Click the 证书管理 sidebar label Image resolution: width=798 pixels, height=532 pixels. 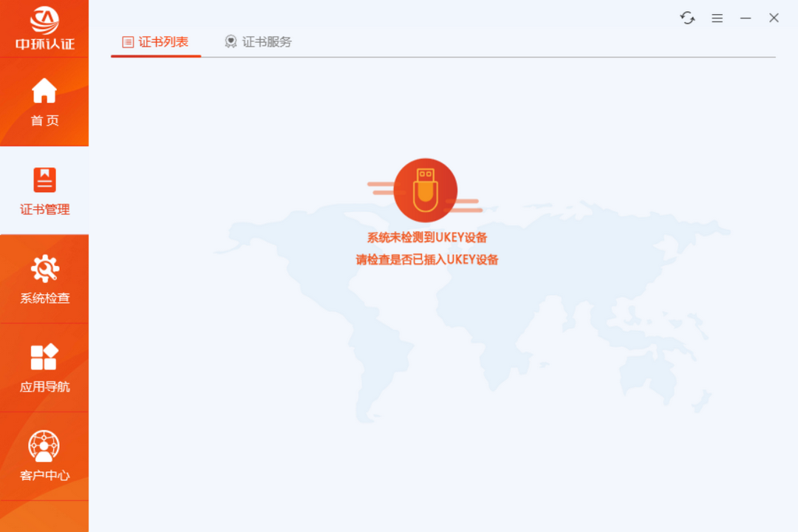click(x=44, y=209)
